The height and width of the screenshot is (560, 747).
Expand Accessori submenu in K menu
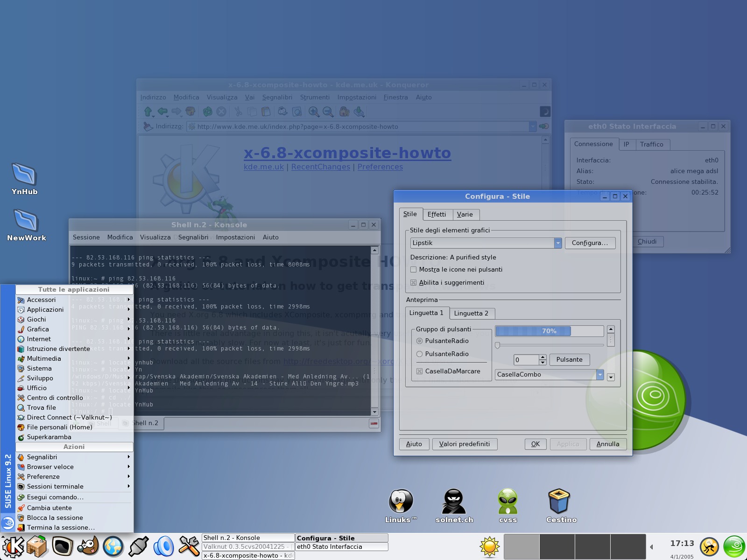pyautogui.click(x=75, y=300)
